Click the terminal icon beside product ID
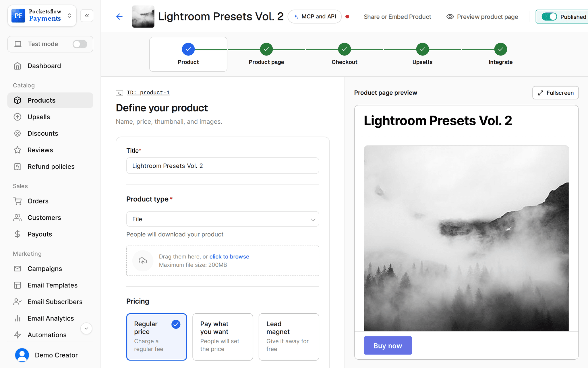588x368 pixels. pos(119,93)
